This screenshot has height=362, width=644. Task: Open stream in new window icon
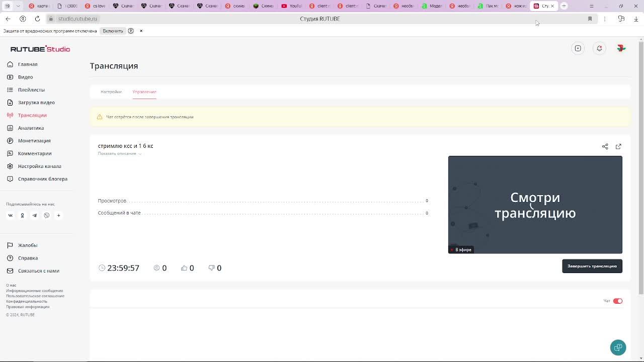coord(618,146)
